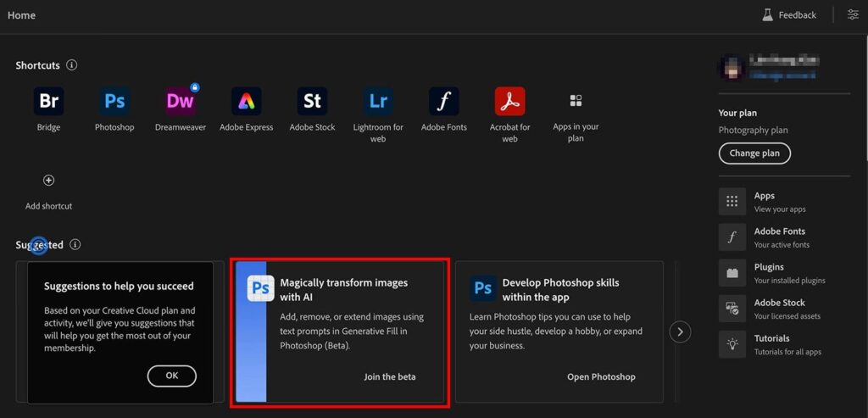The height and width of the screenshot is (418, 868).
Task: Open Apps in your plan
Action: [x=576, y=102]
